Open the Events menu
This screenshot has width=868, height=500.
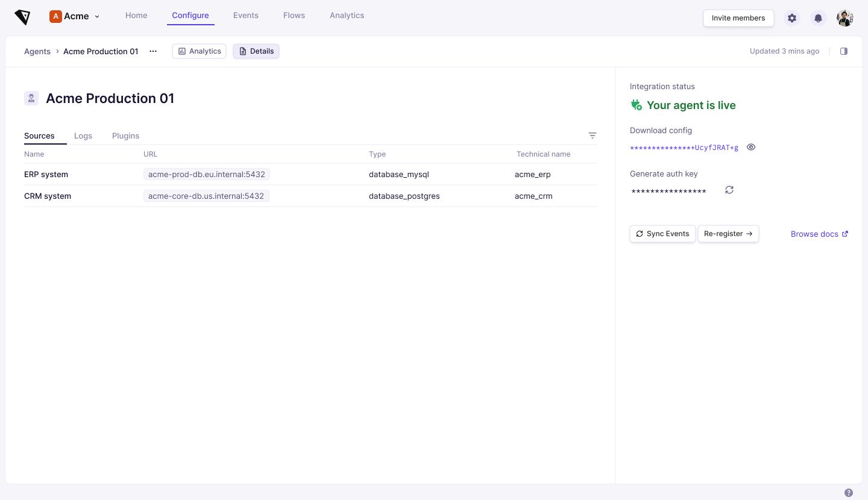pos(246,16)
